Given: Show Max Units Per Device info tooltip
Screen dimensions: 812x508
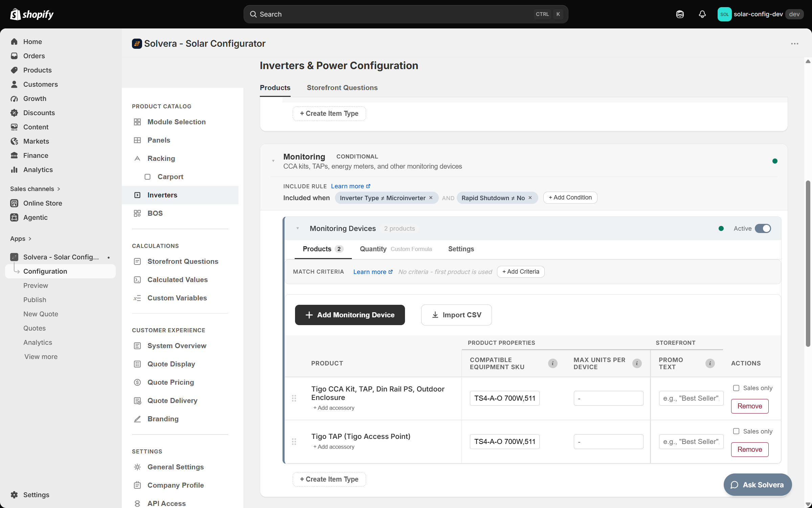Looking at the screenshot, I should point(637,363).
